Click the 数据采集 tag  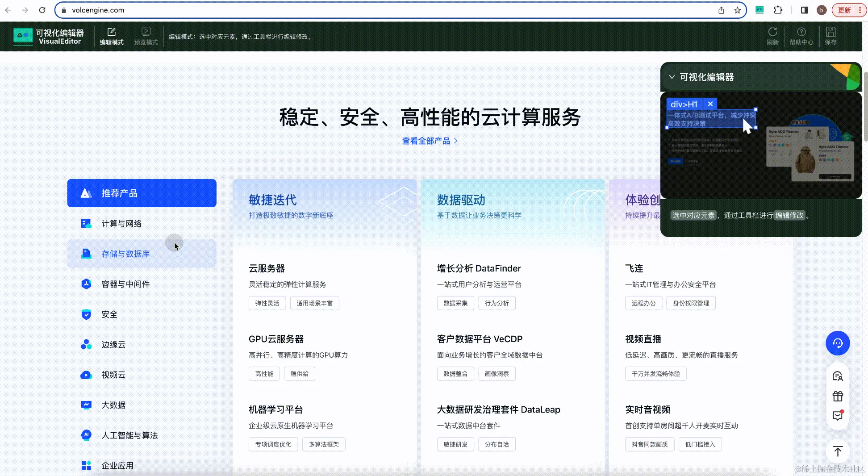pyautogui.click(x=455, y=303)
